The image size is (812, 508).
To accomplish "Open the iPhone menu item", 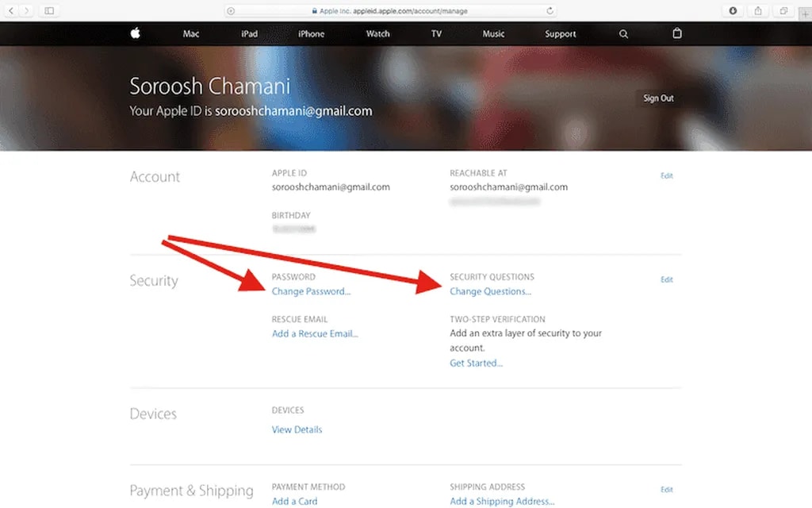I will coord(311,34).
